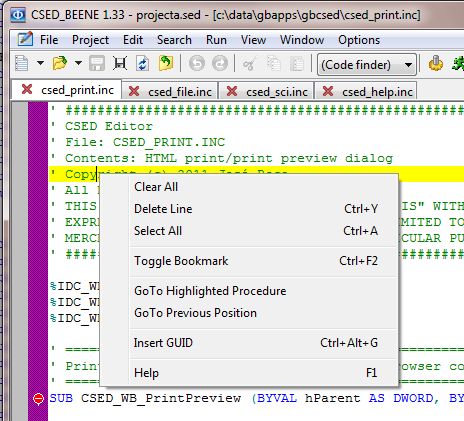Toggle the red breakpoint marker on SUB line
The height and width of the screenshot is (421, 464).
click(38, 398)
